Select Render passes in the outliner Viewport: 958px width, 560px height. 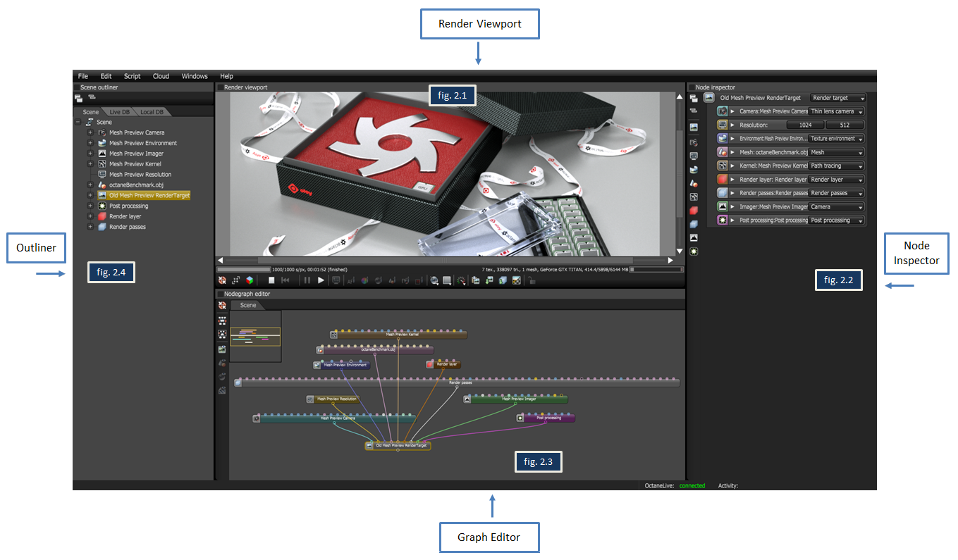click(128, 227)
